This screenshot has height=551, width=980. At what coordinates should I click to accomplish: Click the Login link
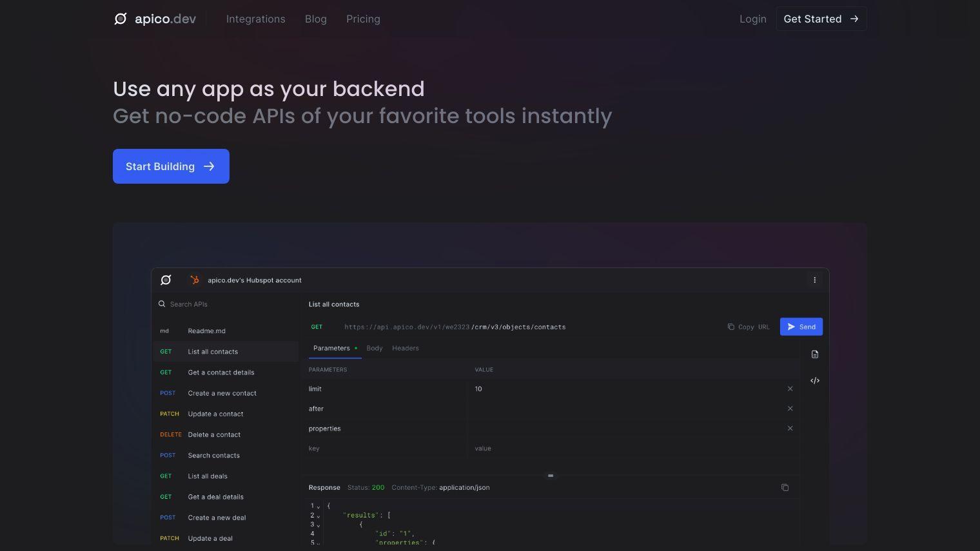pyautogui.click(x=752, y=19)
